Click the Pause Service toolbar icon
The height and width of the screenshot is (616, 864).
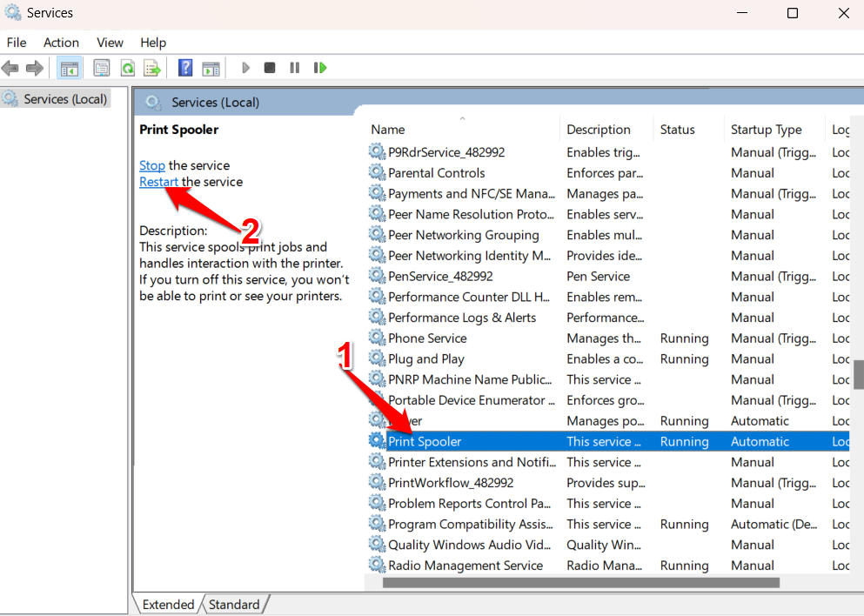295,68
